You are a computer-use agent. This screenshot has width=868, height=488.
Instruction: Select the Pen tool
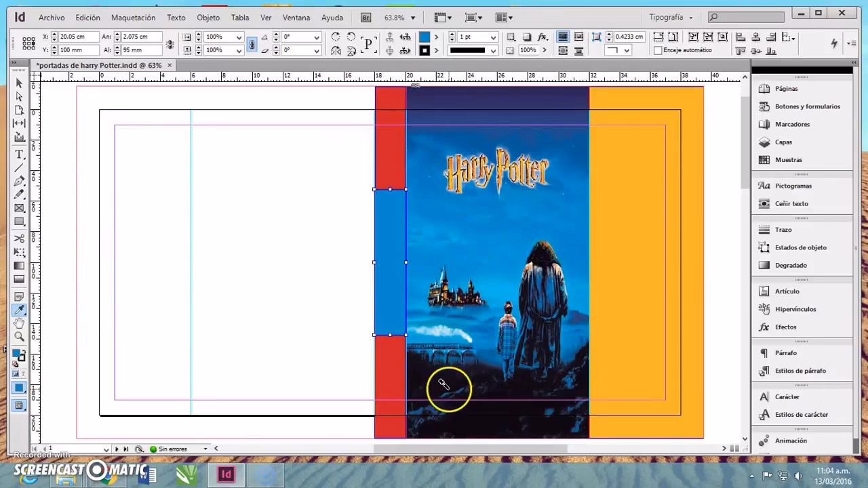19,181
